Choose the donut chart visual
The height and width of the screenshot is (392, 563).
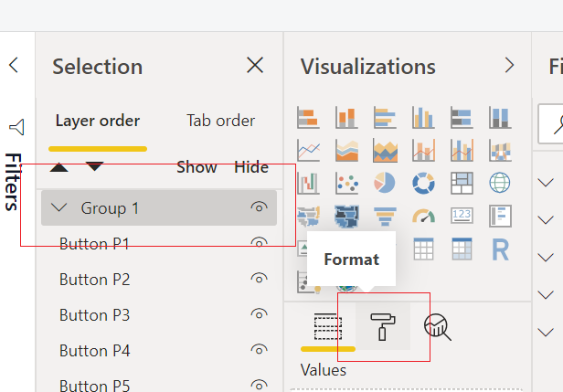423,183
